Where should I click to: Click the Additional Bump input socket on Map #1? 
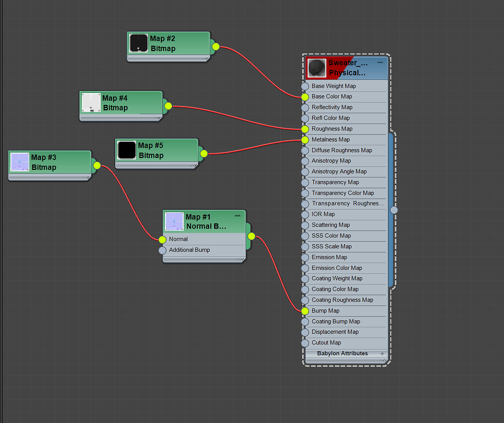[162, 250]
